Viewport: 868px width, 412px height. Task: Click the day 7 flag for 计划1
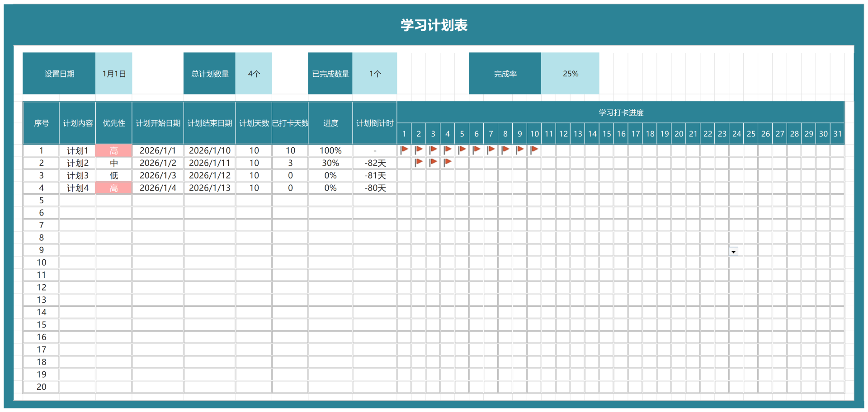(491, 150)
